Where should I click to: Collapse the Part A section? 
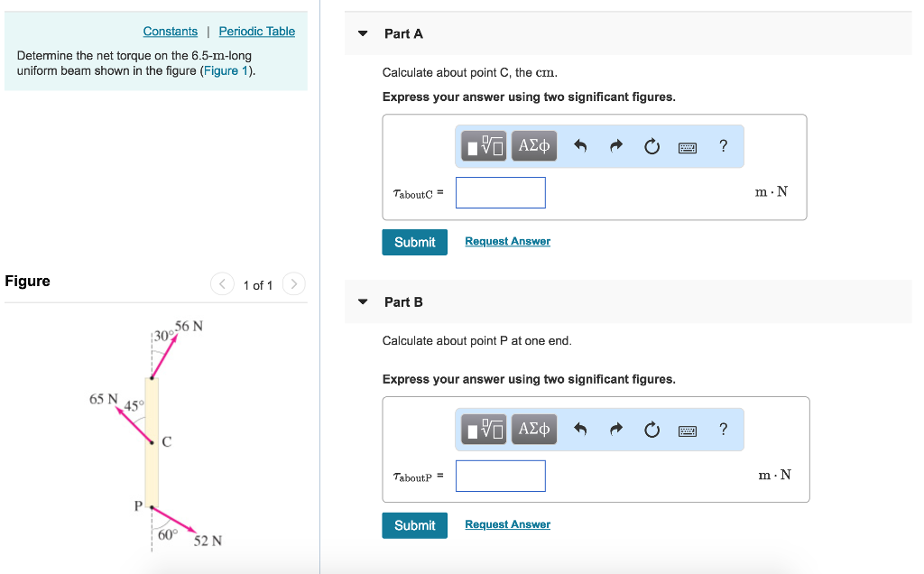coord(362,32)
